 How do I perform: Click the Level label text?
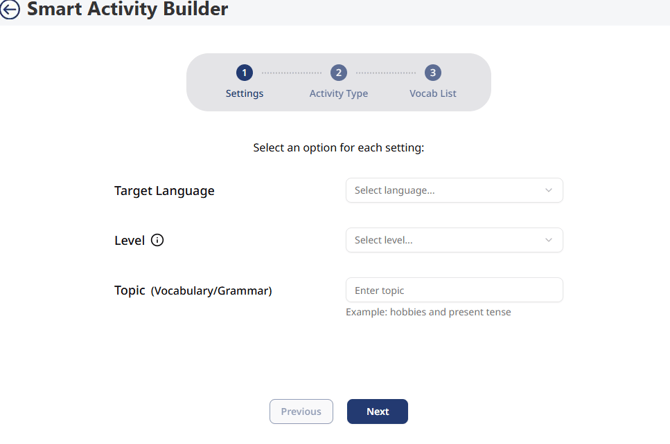[x=129, y=240]
